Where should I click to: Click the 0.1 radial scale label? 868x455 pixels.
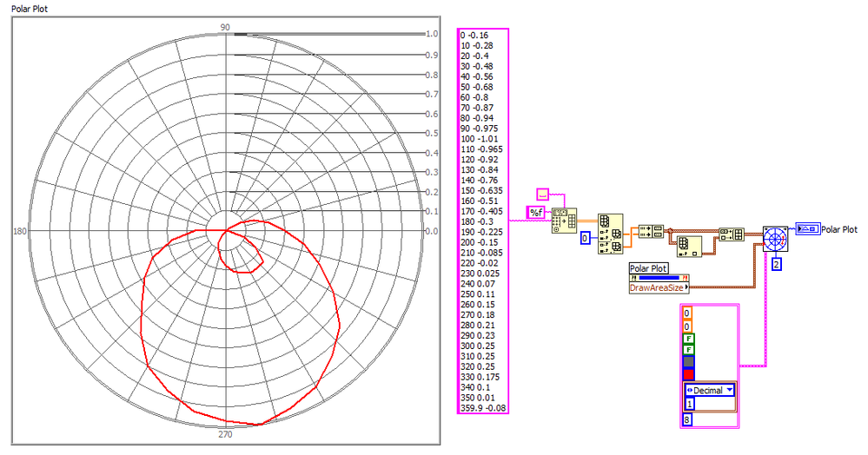click(432, 212)
